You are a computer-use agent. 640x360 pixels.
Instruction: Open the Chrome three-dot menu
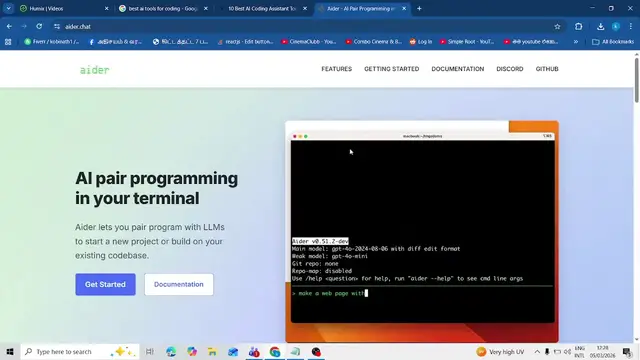(x=631, y=27)
